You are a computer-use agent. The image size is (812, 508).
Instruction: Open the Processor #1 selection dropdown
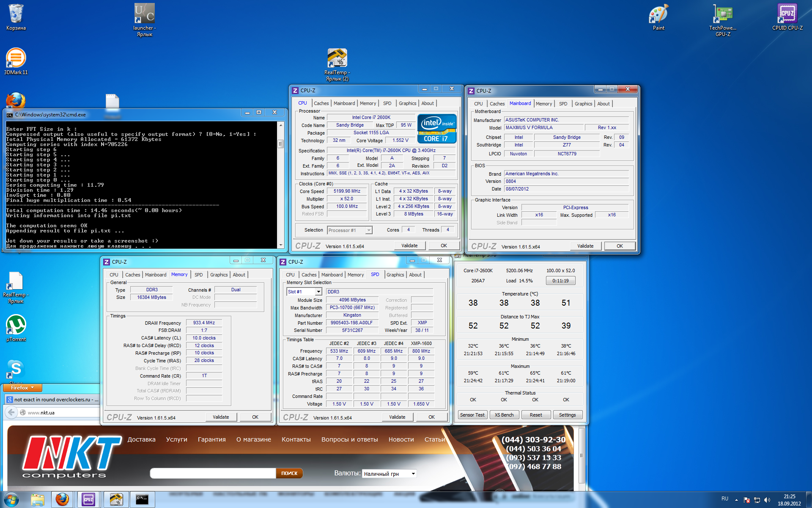point(350,230)
